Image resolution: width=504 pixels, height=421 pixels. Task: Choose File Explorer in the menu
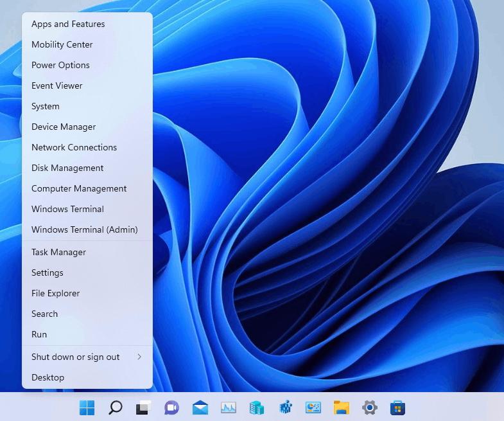tap(87, 294)
